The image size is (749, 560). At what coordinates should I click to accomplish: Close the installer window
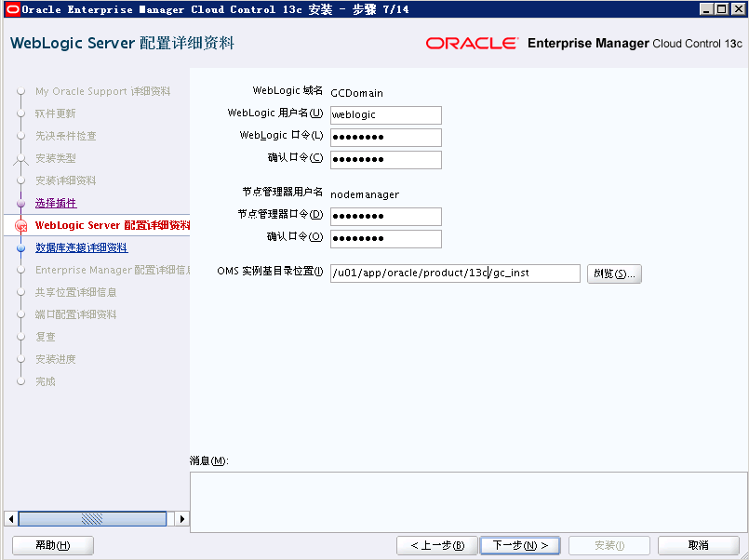point(738,9)
